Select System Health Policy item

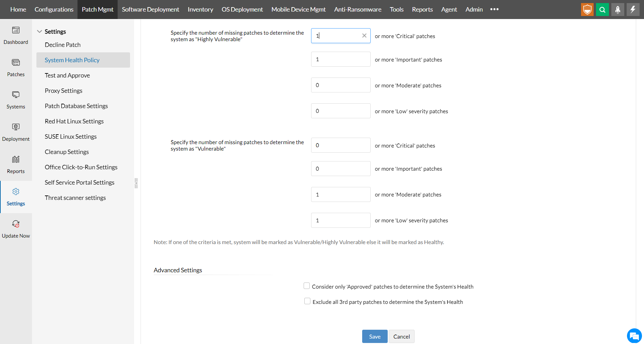click(83, 60)
